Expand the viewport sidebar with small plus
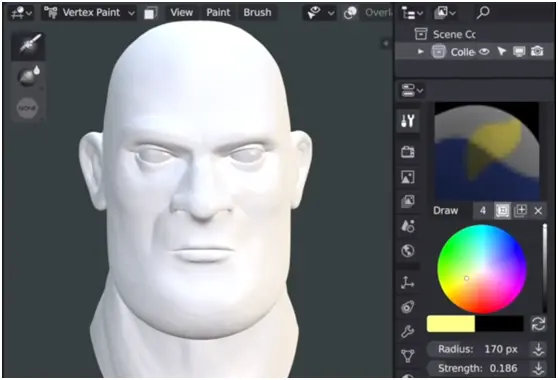The width and height of the screenshot is (558, 380). coord(386,44)
